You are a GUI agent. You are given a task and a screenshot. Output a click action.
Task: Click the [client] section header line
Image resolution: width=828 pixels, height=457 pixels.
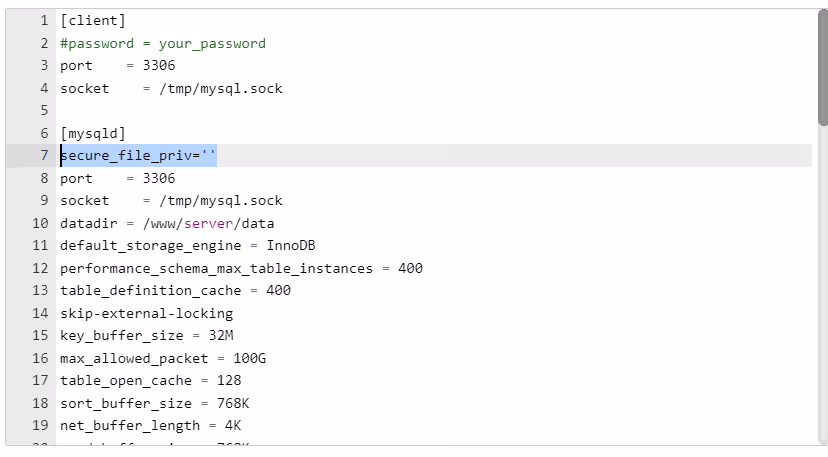93,20
